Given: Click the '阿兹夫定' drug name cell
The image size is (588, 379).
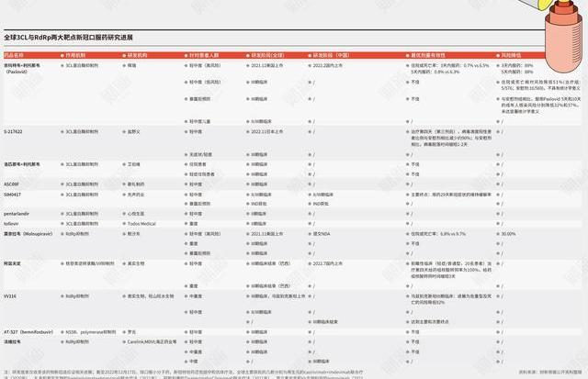Looking at the screenshot, I should tap(12, 263).
